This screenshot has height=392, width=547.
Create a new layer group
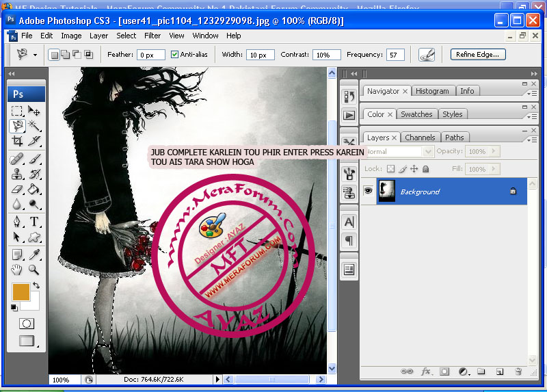pyautogui.click(x=481, y=371)
